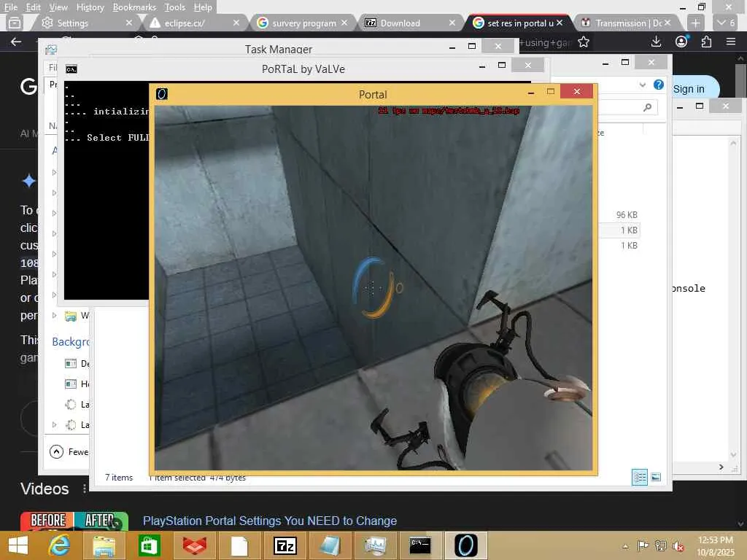This screenshot has height=560, width=747.
Task: Open the blue notepad taskbar icon
Action: click(330, 545)
